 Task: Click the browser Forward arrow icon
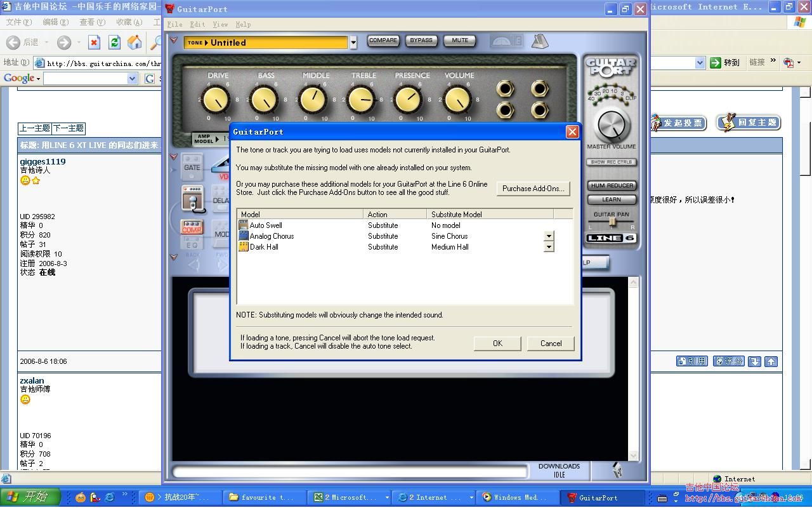[x=64, y=43]
